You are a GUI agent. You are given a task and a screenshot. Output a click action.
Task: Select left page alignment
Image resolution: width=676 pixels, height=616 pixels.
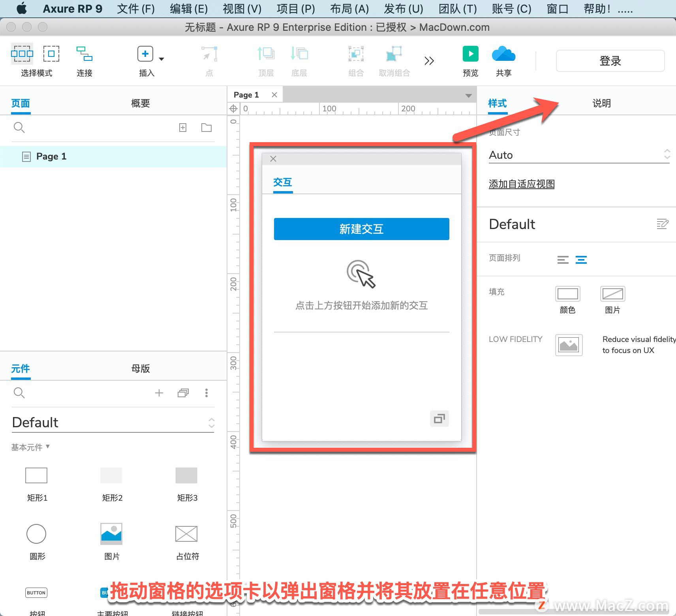point(563,260)
